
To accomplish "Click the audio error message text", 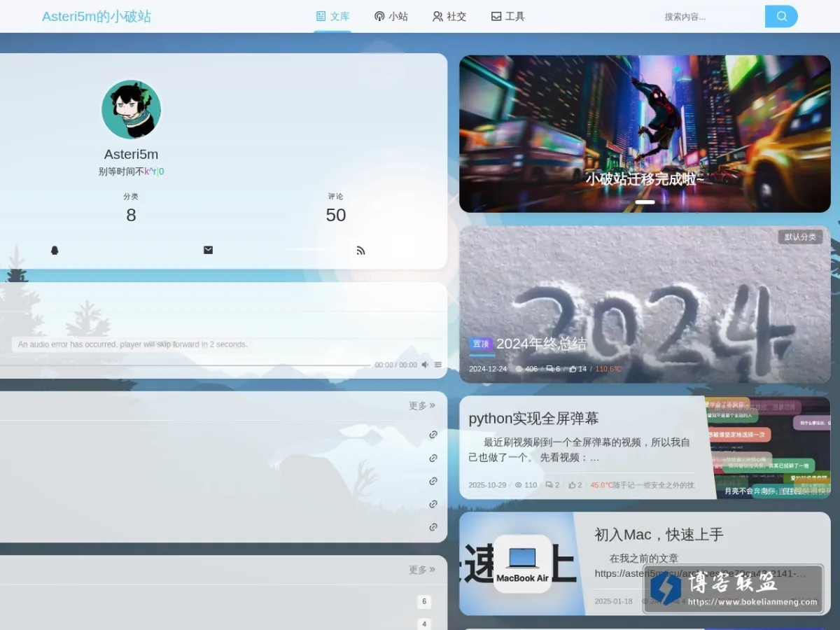I will [132, 344].
